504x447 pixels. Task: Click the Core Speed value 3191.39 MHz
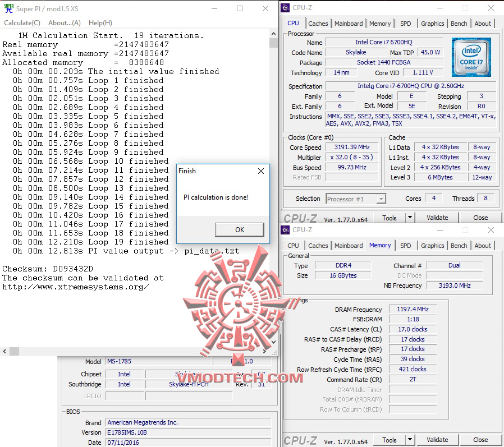tap(352, 147)
